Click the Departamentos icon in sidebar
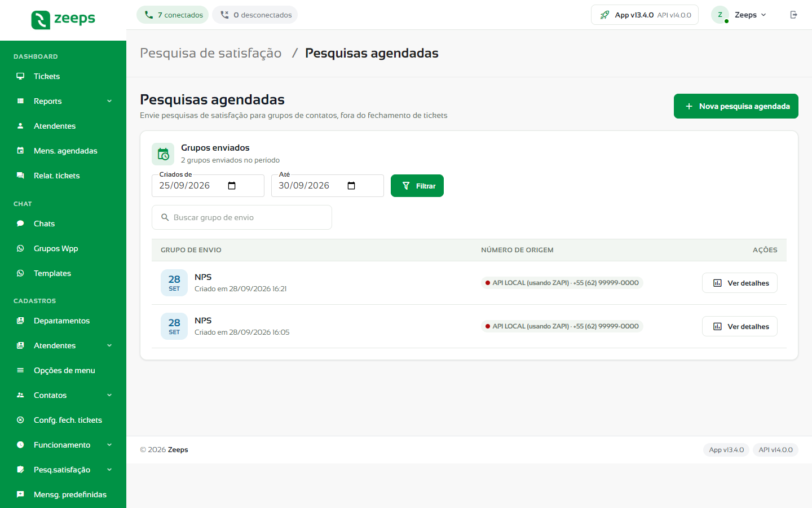The image size is (812, 508). tap(20, 321)
